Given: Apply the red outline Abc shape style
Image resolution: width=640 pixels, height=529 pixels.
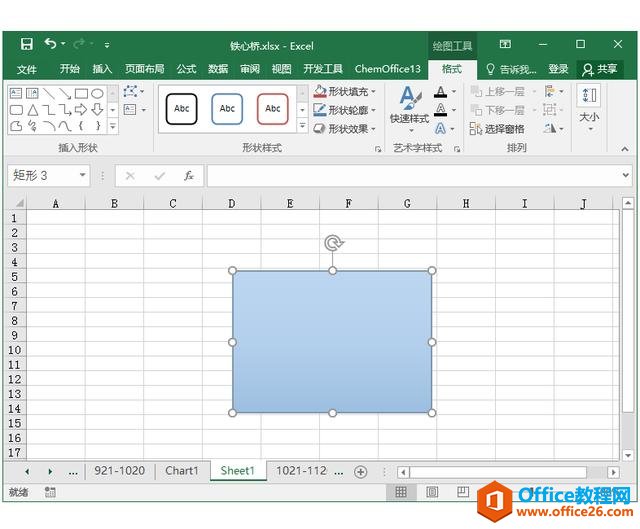Looking at the screenshot, I should point(273,109).
